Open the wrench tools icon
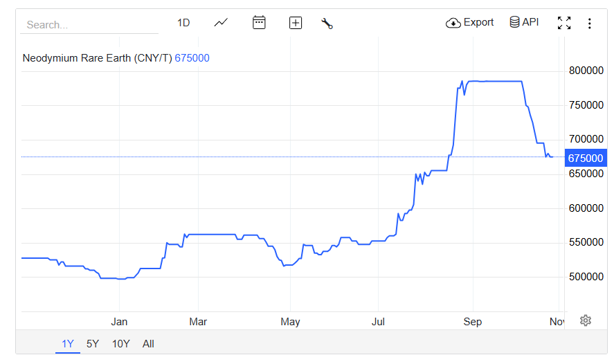The height and width of the screenshot is (364, 614). pos(327,24)
